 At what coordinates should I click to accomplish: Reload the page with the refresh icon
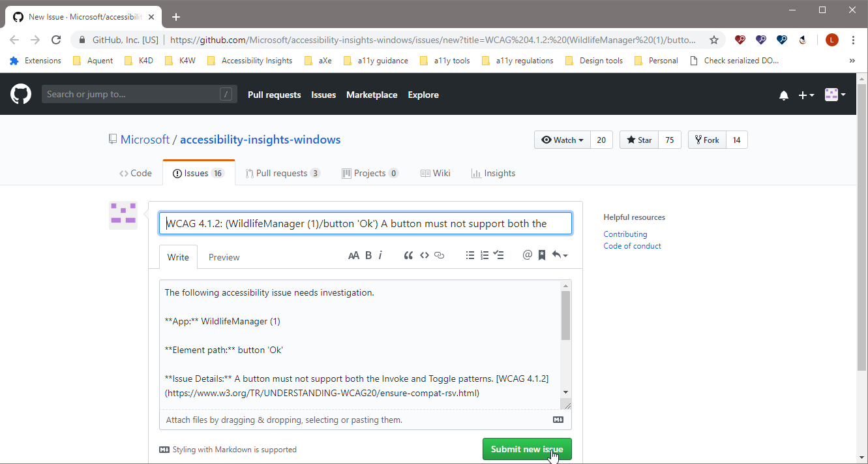tap(56, 40)
